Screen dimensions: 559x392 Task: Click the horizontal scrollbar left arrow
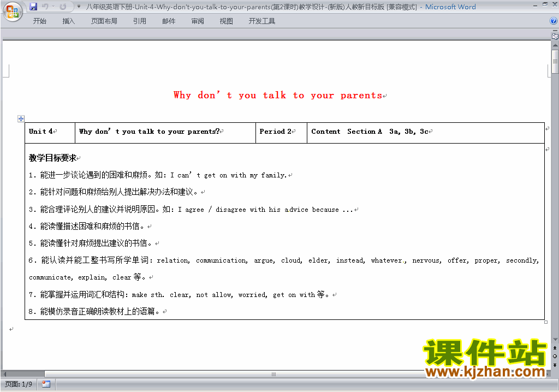coord(4,374)
